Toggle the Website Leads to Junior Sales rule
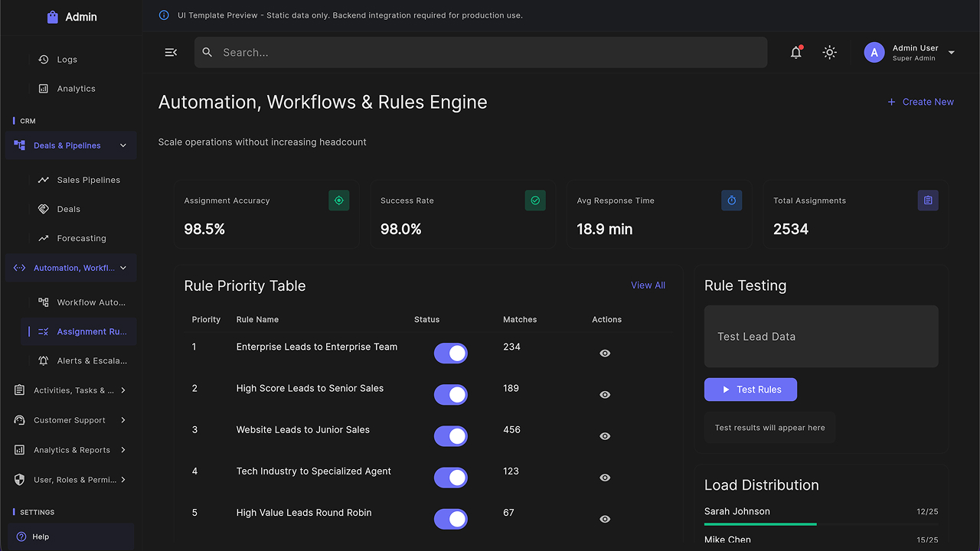980x551 pixels. [x=451, y=435]
